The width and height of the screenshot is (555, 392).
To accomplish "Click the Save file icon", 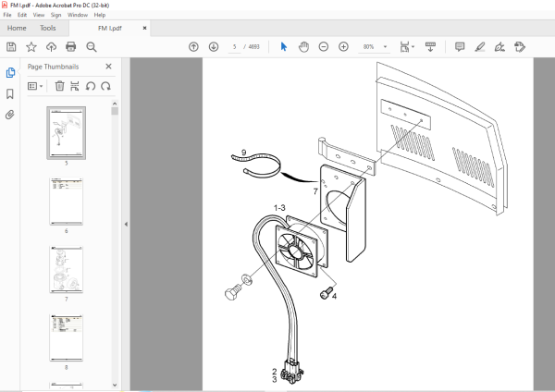I will [x=11, y=47].
